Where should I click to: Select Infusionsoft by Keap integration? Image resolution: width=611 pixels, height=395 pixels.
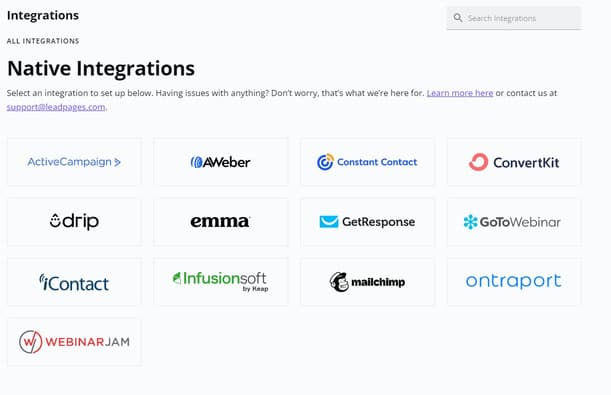tap(221, 282)
